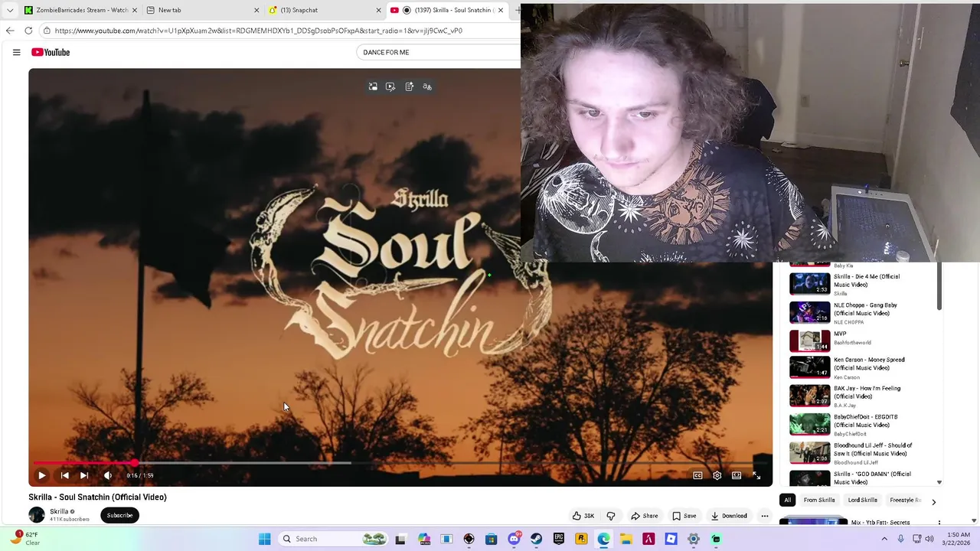Show more filter chips with right chevron
Screen dimensions: 980x551
[933, 502]
